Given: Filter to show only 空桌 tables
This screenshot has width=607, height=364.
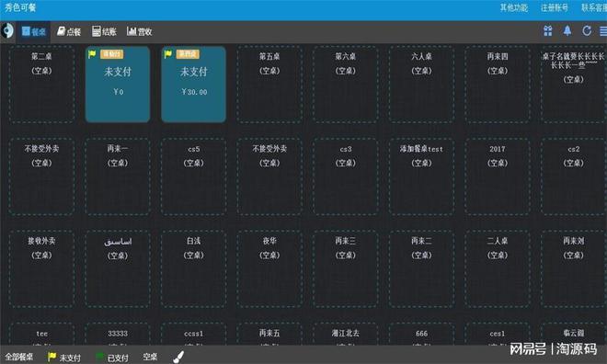Looking at the screenshot, I should coord(150,357).
